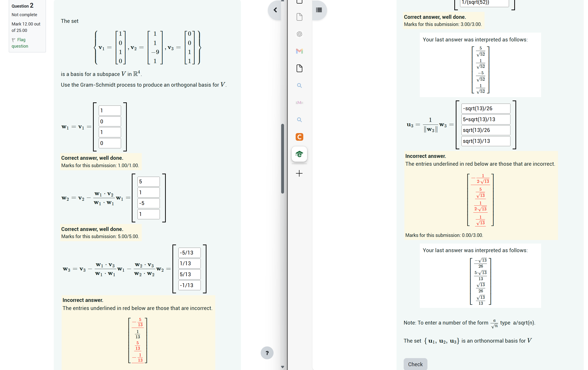Add a new tab with the plus icon
The image size is (588, 370).
click(x=299, y=174)
